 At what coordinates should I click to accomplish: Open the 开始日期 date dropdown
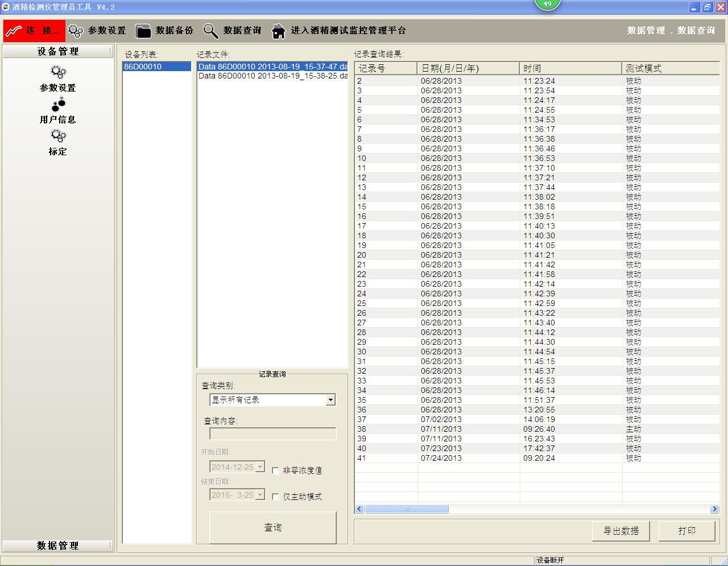click(x=260, y=467)
